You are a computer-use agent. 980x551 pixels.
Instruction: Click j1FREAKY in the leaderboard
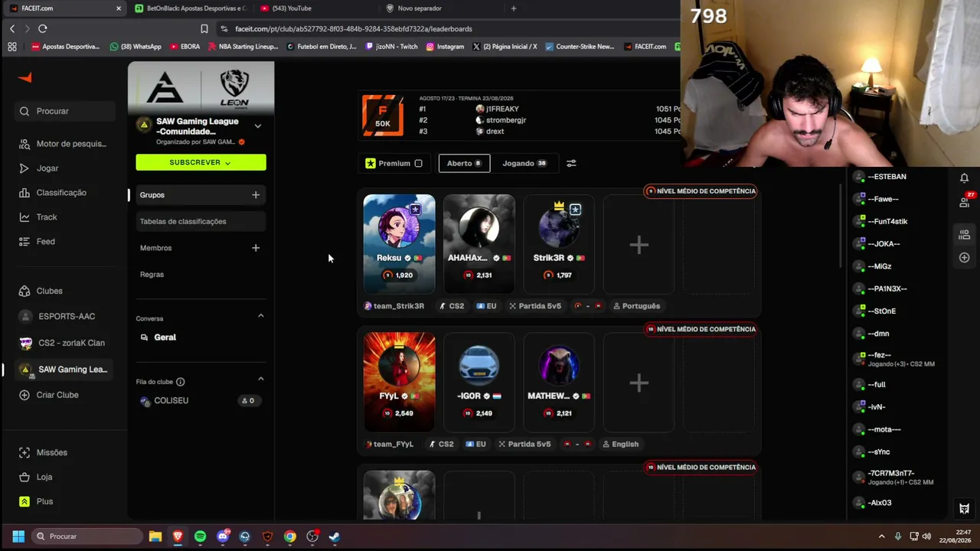502,109
